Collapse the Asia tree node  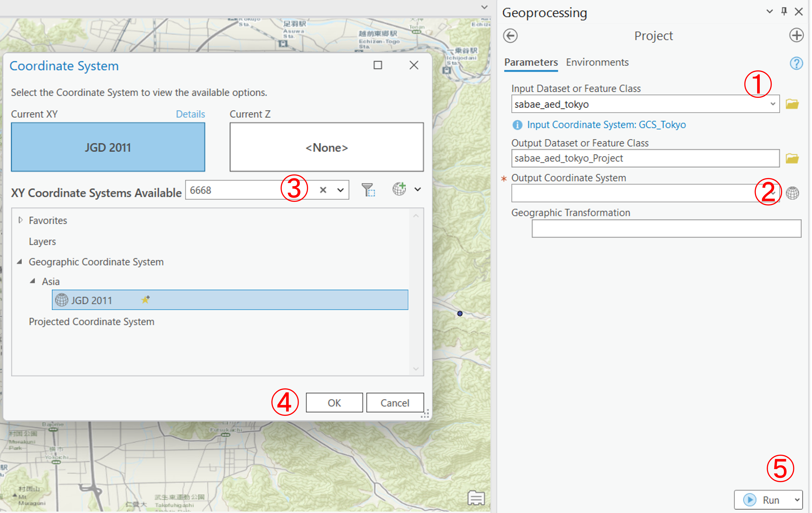(x=32, y=281)
